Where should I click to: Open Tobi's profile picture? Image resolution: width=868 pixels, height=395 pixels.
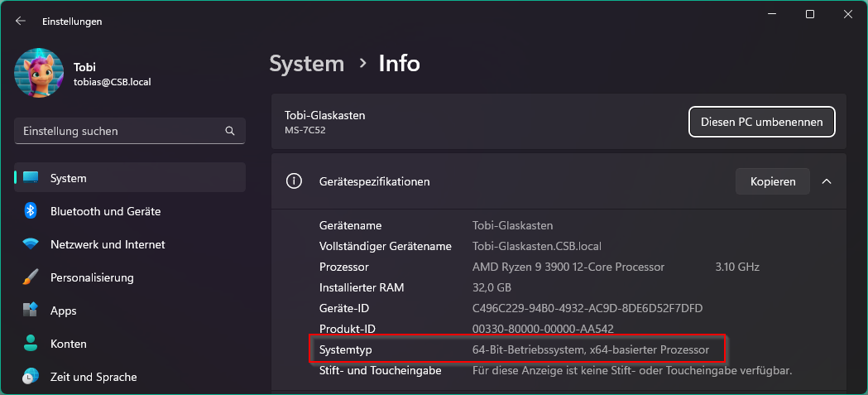(x=39, y=73)
